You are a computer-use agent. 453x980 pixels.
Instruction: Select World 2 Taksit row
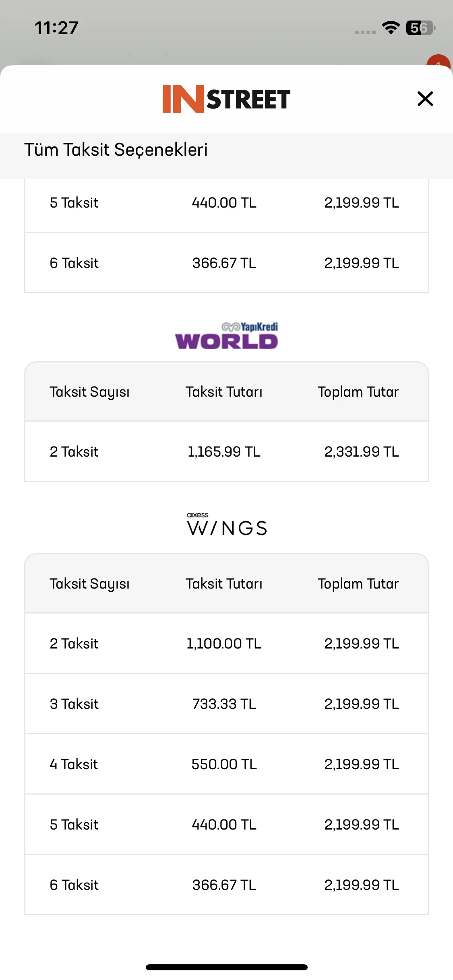pyautogui.click(x=226, y=451)
